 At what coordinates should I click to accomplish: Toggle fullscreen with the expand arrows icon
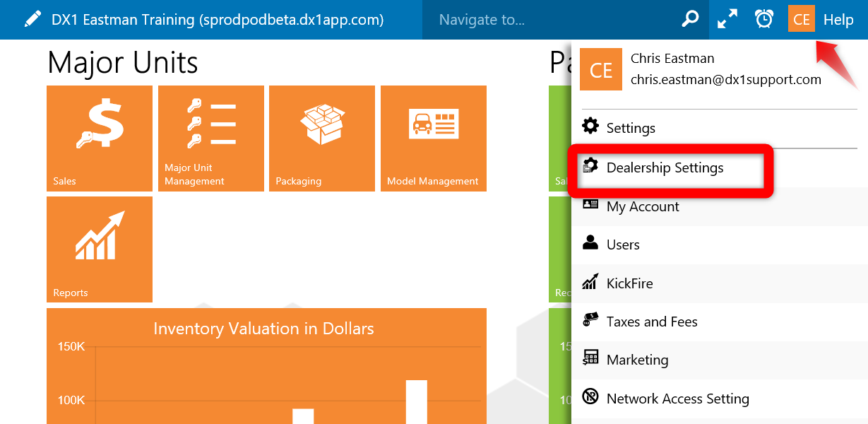(x=727, y=20)
